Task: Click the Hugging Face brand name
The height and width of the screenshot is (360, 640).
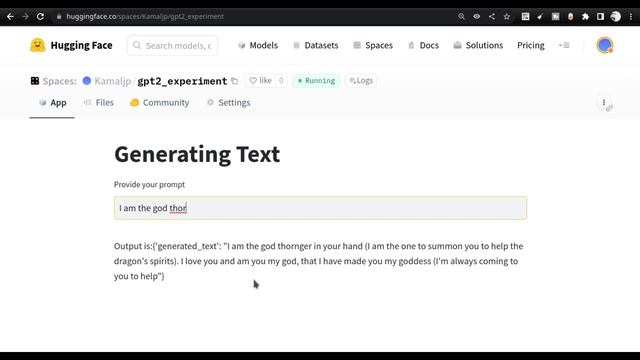Action: (81, 45)
